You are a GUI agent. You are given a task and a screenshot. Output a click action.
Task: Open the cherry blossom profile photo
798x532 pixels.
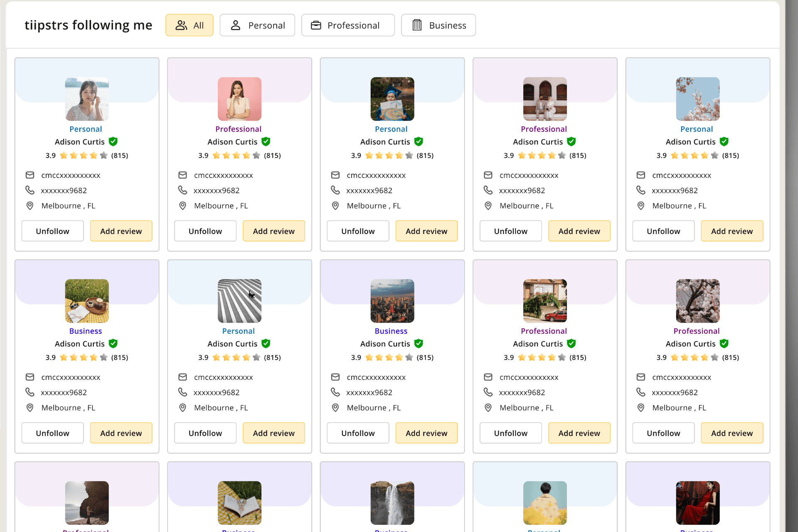[x=697, y=99]
